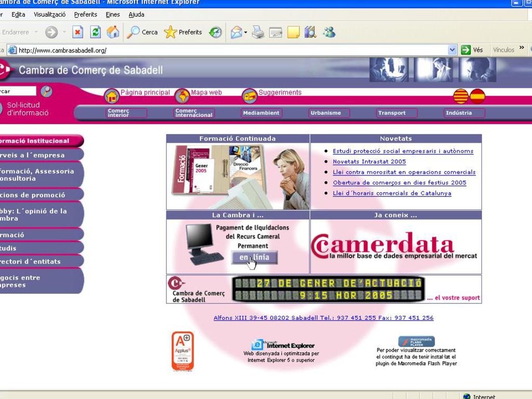The width and height of the screenshot is (532, 399).
Task: Open Obertura de comerços en dies festius link
Action: tap(400, 183)
